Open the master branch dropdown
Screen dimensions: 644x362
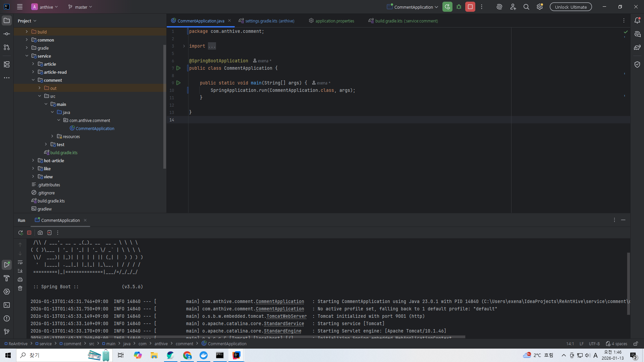coord(80,7)
